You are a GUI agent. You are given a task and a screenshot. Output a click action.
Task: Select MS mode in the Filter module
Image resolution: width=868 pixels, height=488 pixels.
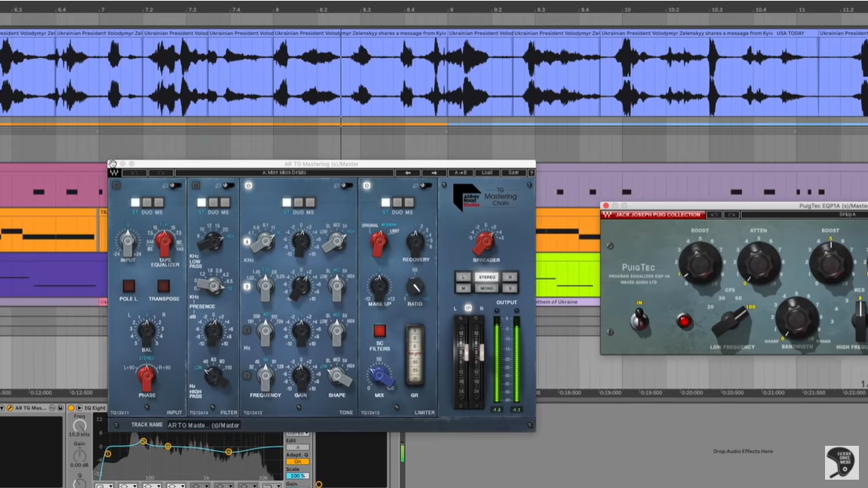[x=225, y=203]
